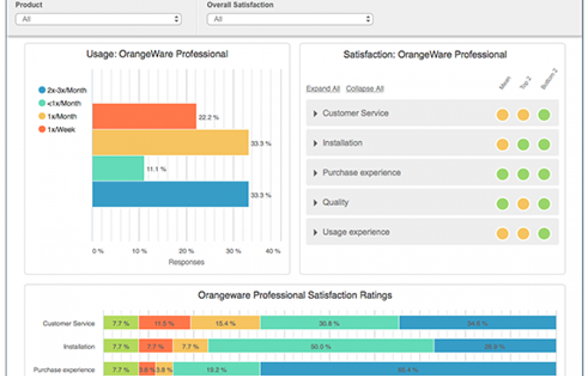
Task: Click the Installation Mean status circle
Action: tap(502, 144)
